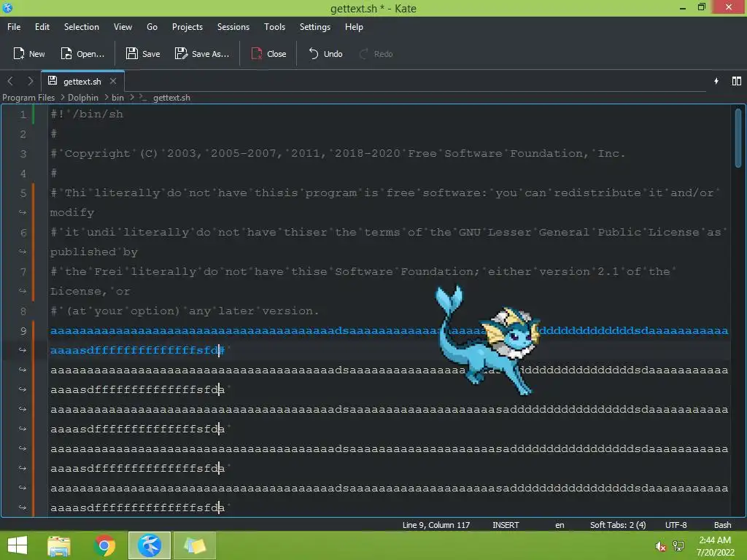The image size is (747, 560).
Task: Open the Settings menu
Action: (x=315, y=27)
